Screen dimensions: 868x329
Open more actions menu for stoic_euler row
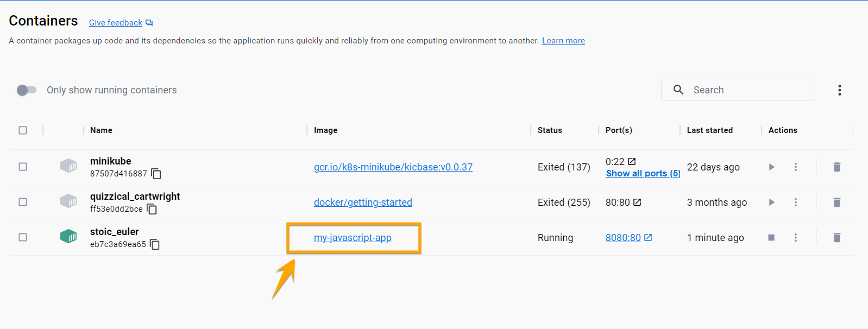[x=796, y=238]
